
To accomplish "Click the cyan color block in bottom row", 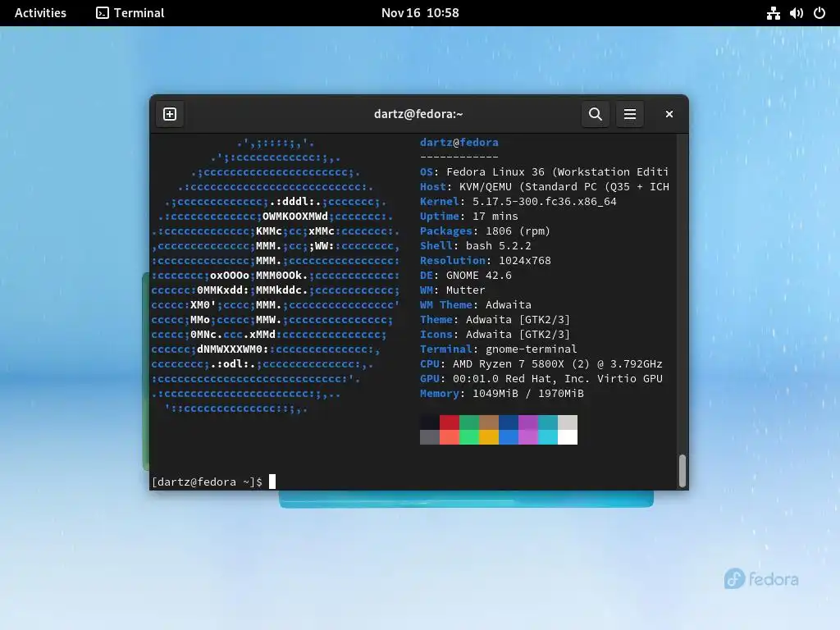I will point(548,437).
